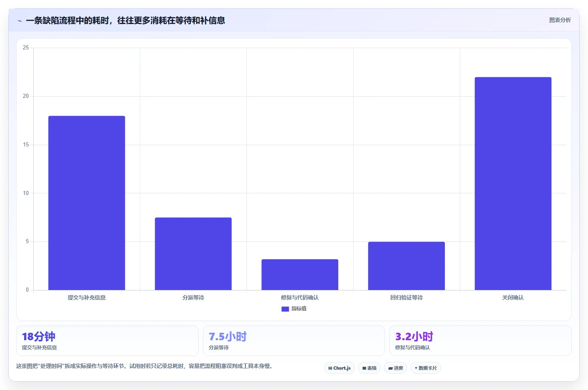Image resolution: width=588 pixels, height=390 pixels.
Task: Click the chart title heading text
Action: coord(125,20)
